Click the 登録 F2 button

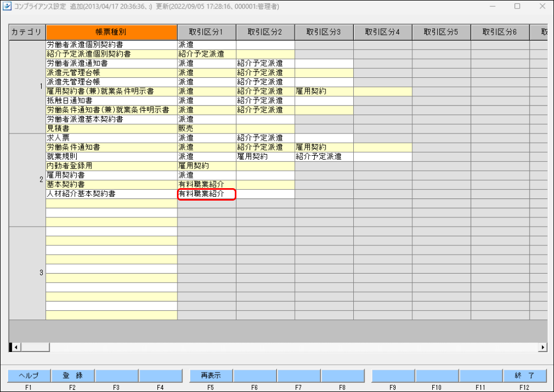72,375
